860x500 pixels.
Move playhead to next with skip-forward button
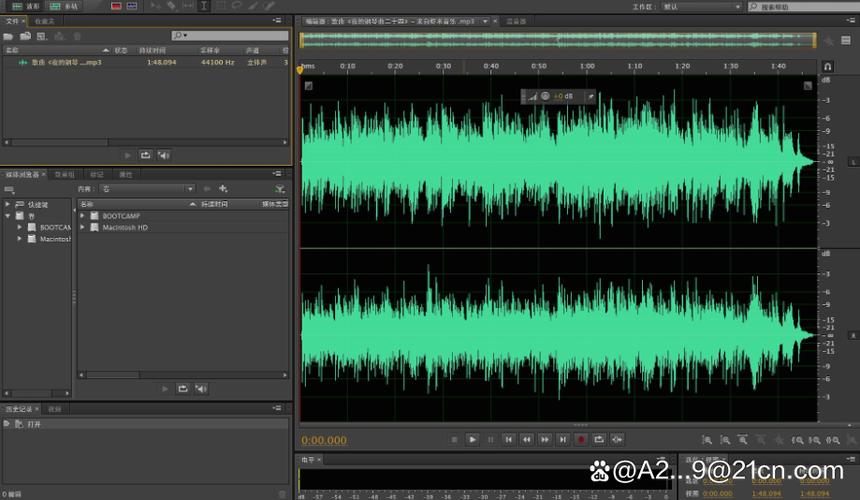[563, 439]
